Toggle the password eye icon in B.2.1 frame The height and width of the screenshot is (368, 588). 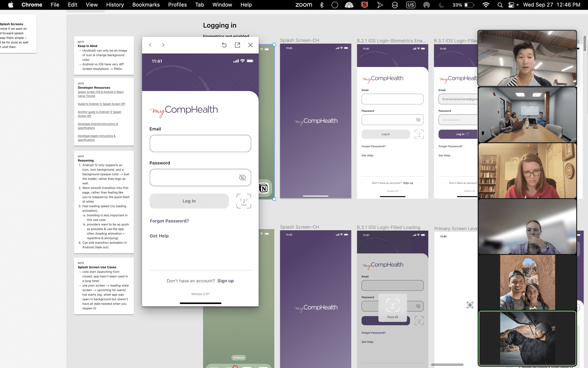point(418,120)
